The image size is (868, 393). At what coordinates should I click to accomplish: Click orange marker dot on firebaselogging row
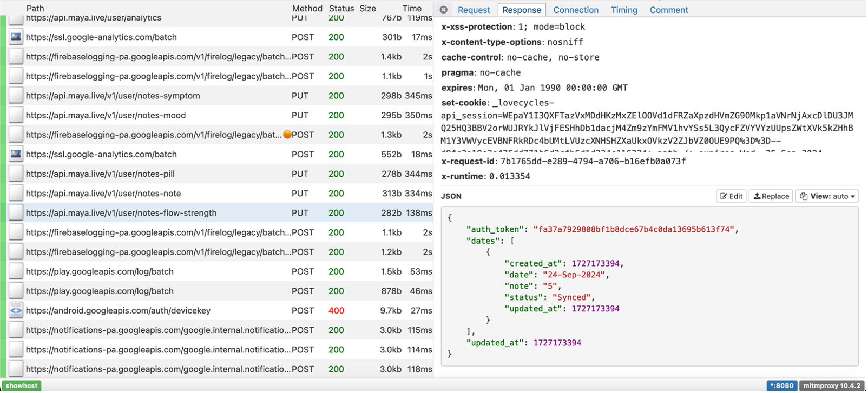tap(287, 135)
